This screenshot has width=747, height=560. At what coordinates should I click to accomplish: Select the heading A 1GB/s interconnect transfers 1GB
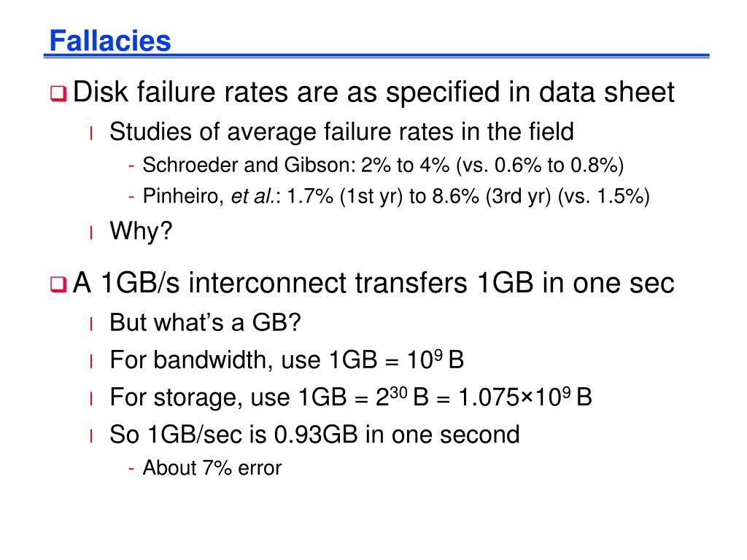[x=373, y=283]
